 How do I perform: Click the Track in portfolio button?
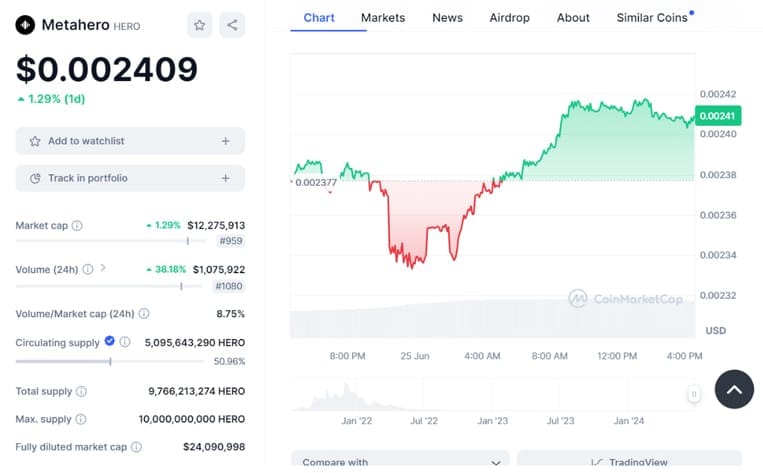[x=130, y=178]
